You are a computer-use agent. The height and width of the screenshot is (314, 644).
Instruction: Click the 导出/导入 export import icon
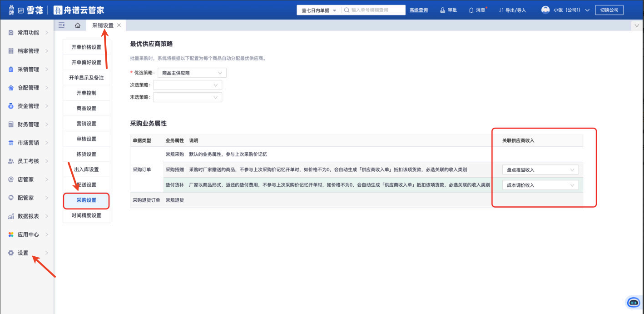pyautogui.click(x=501, y=10)
